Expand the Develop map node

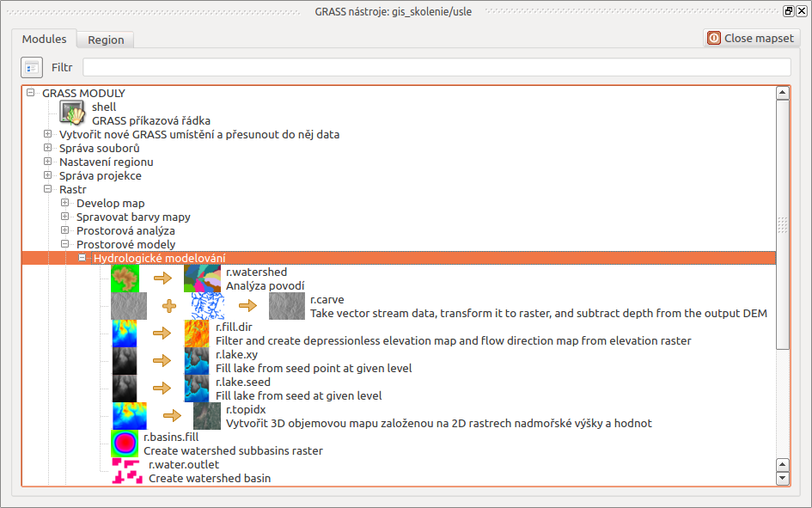[x=64, y=203]
